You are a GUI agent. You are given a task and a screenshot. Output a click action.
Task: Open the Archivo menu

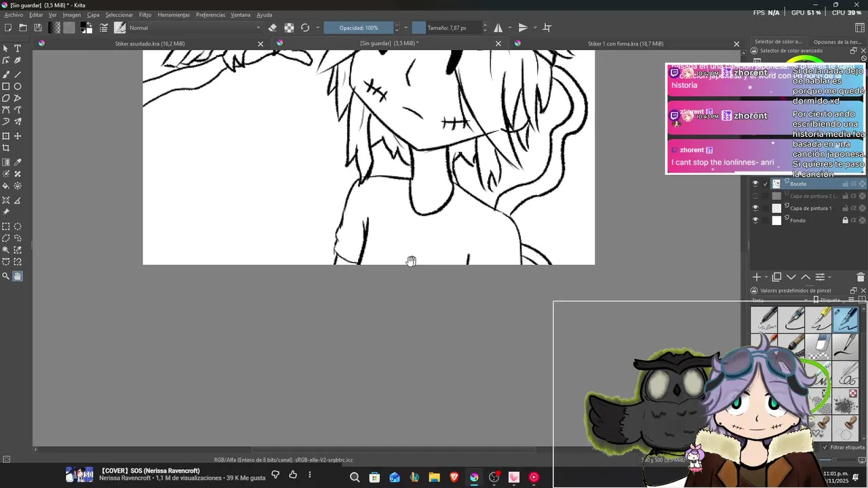pos(14,15)
